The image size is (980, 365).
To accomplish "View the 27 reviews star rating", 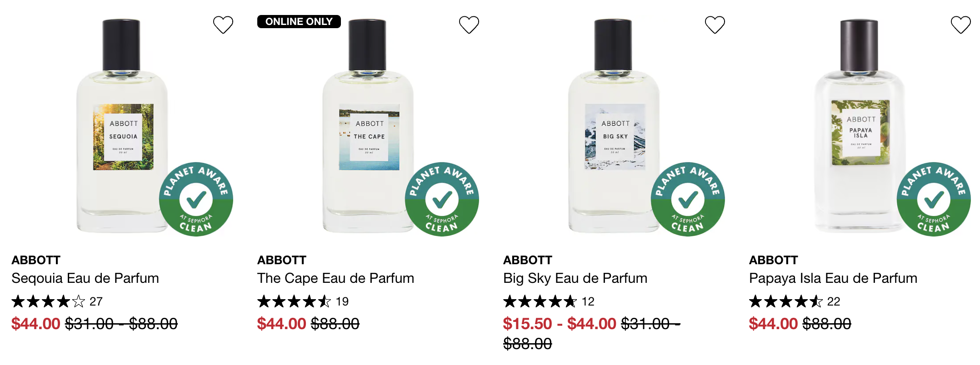I will [57, 301].
